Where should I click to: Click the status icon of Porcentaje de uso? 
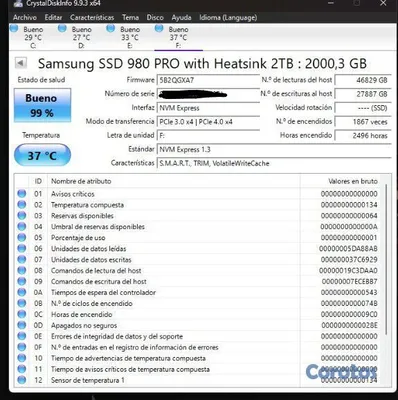(22, 238)
